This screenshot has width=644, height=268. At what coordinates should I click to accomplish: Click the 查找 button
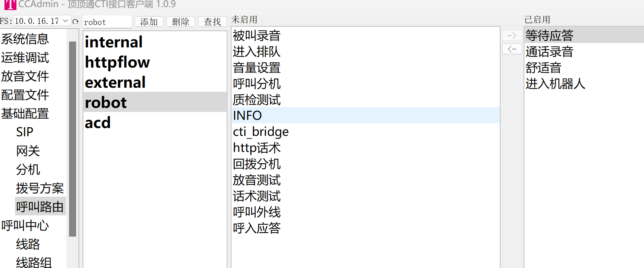coord(212,22)
